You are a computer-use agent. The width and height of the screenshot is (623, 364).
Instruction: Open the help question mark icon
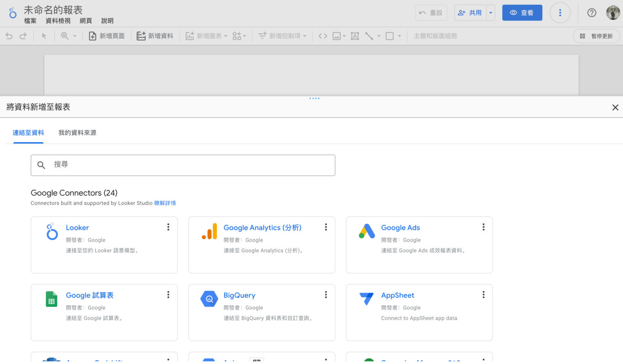point(592,13)
